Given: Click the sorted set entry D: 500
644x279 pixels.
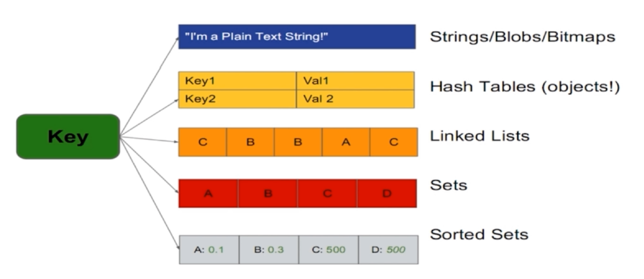Looking at the screenshot, I should coord(388,250).
